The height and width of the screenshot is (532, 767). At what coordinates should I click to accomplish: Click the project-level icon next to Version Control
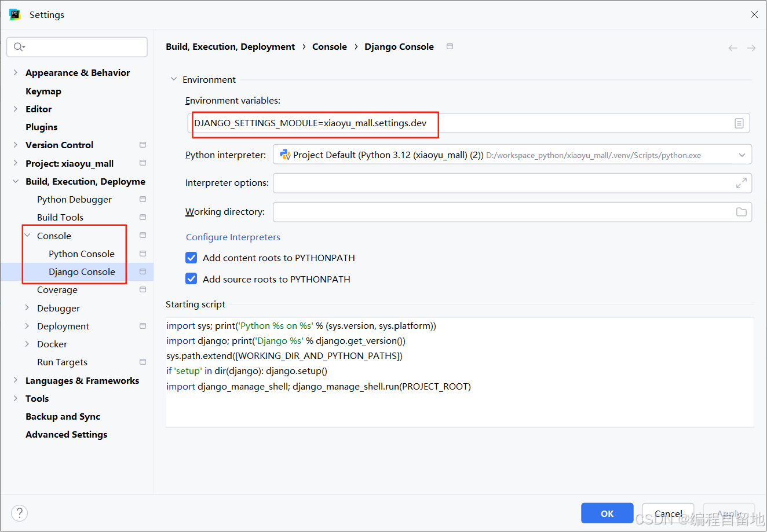143,145
